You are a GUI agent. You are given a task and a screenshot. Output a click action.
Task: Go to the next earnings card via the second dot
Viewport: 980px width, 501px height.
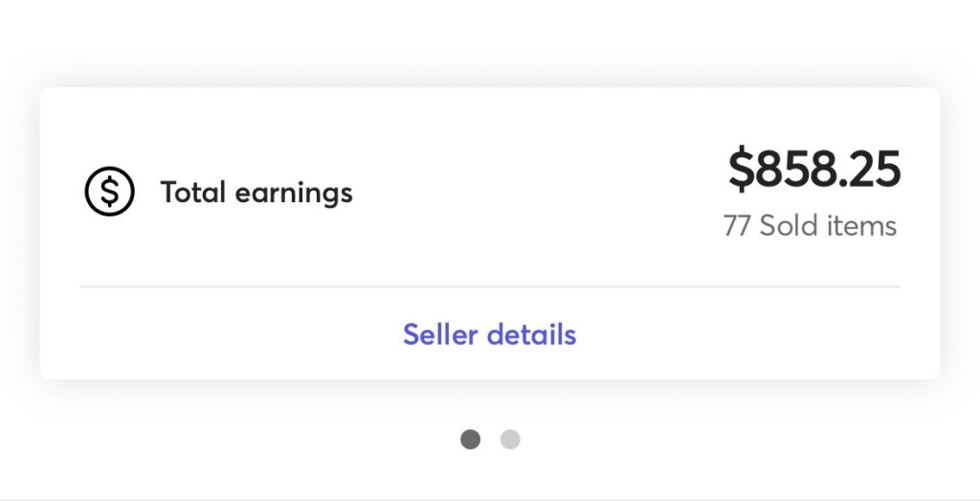click(x=510, y=440)
